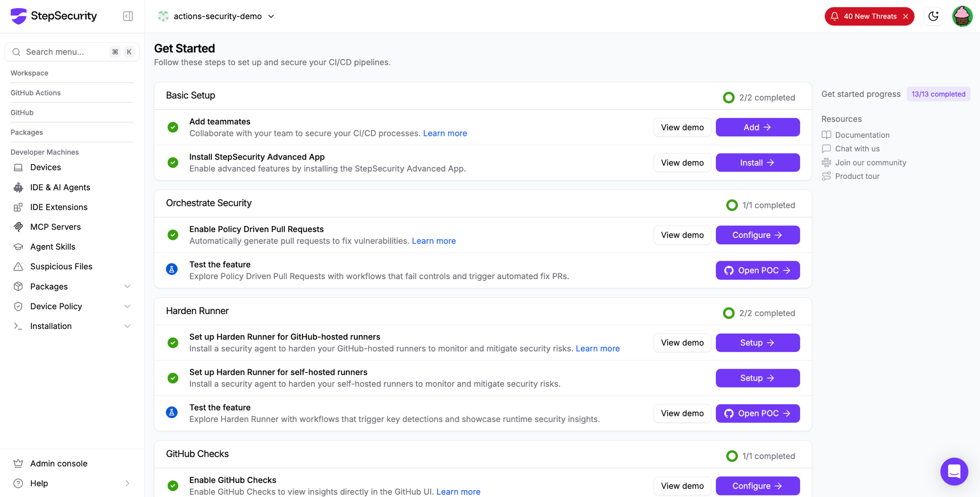Image resolution: width=980 pixels, height=497 pixels.
Task: Select Workspace menu section
Action: 29,73
